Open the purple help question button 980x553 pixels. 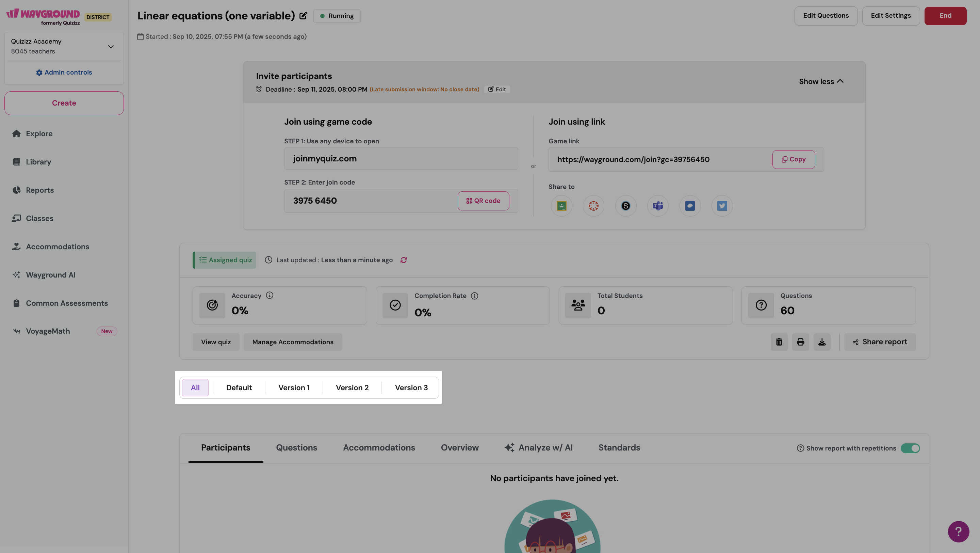coord(958,531)
